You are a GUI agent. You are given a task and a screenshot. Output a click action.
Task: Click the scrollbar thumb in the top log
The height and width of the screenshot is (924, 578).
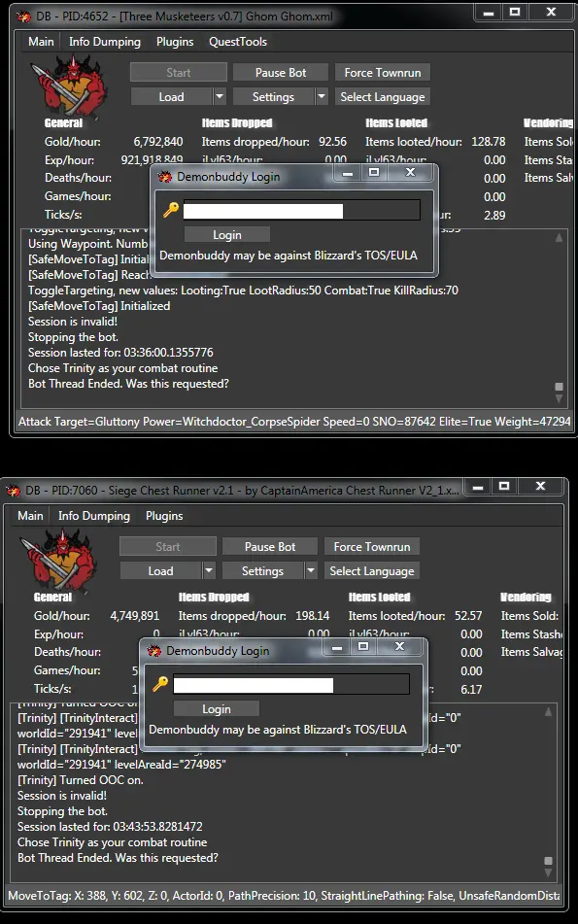click(x=560, y=387)
